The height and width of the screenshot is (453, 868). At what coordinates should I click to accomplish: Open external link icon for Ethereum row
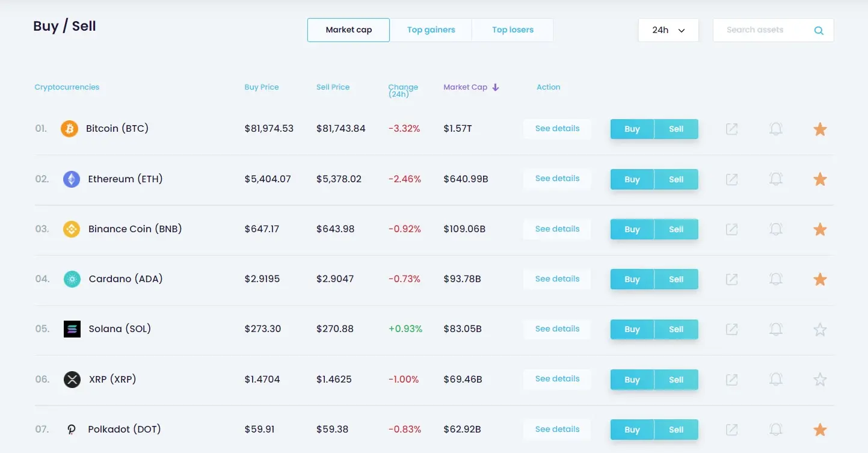pyautogui.click(x=731, y=179)
